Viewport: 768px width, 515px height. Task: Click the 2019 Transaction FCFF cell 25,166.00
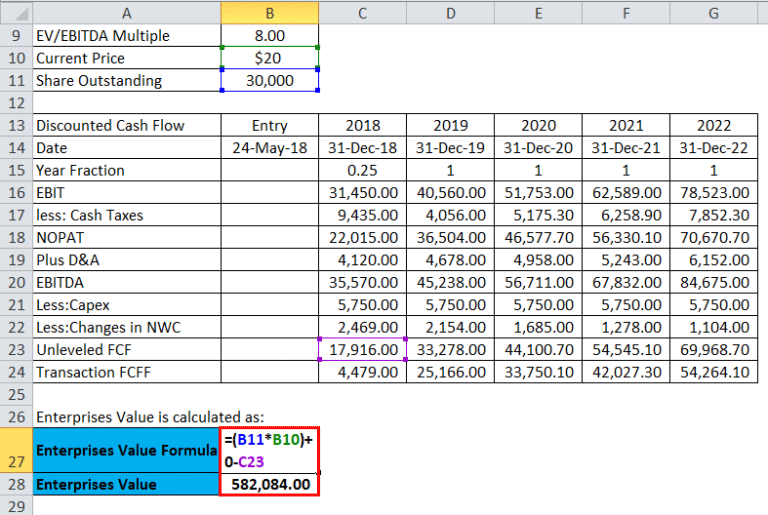[451, 372]
